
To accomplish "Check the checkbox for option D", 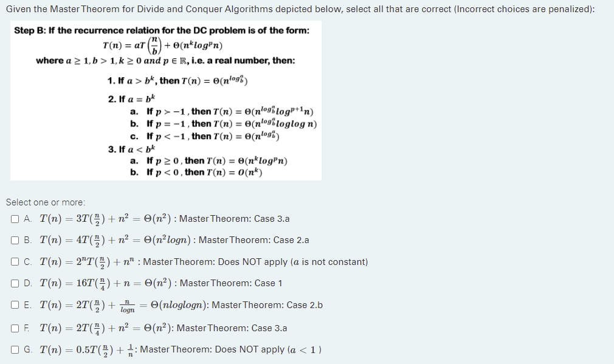I will tap(15, 283).
